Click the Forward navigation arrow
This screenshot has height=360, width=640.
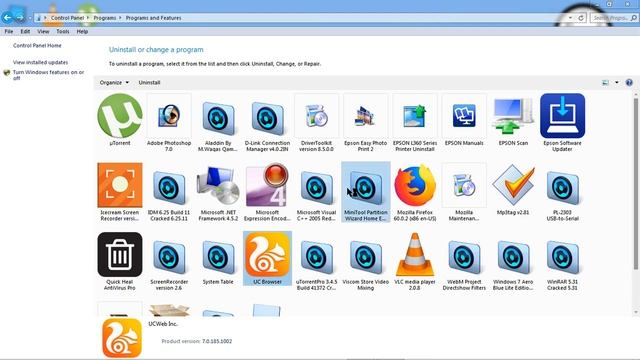[20, 18]
